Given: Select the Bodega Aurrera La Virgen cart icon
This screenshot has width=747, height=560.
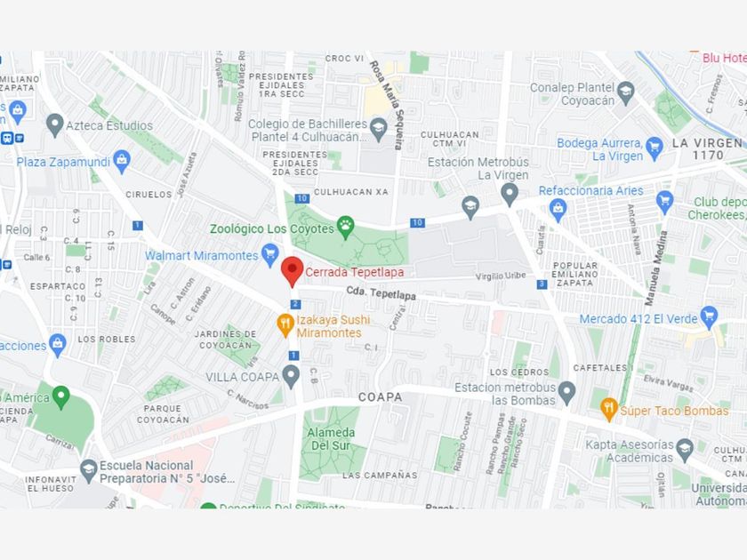Looking at the screenshot, I should pyautogui.click(x=655, y=148).
